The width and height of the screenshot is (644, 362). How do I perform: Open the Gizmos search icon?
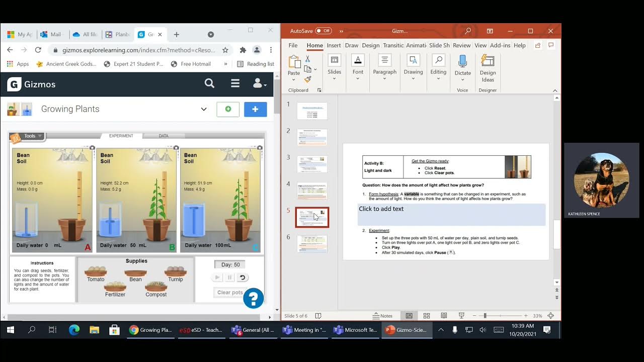tap(210, 83)
